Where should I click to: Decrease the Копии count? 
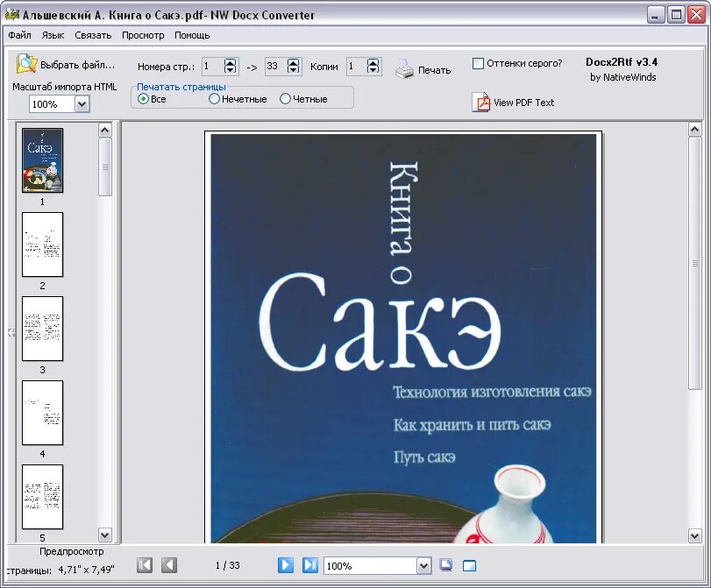click(373, 70)
